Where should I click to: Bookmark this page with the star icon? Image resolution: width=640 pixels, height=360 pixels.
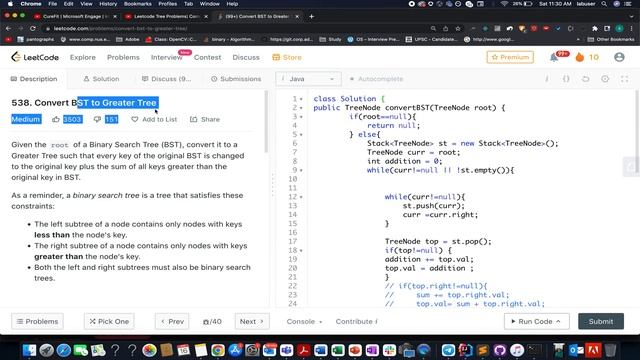point(458,29)
